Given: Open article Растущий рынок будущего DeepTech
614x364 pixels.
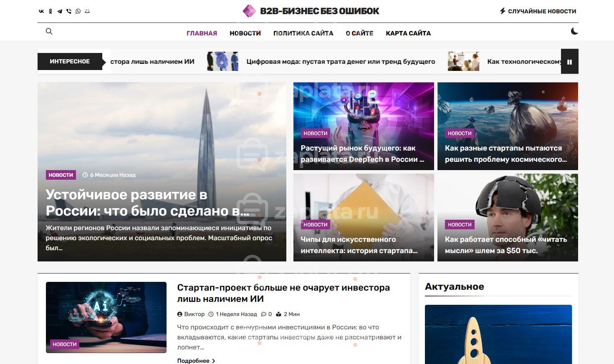Looking at the screenshot, I should coord(362,153).
